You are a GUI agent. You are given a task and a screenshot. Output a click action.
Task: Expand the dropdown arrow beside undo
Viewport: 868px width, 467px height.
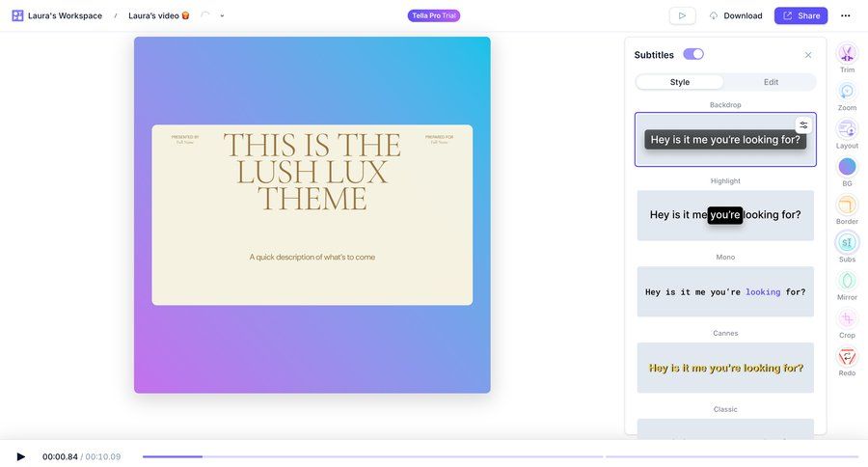coord(222,15)
